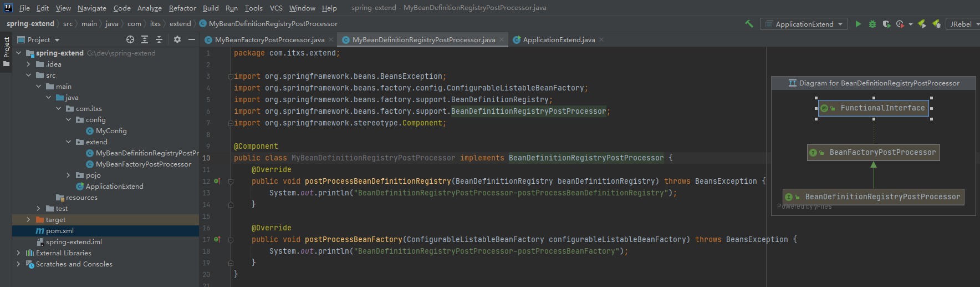Image resolution: width=980 pixels, height=287 pixels.
Task: Click the Expand All icon in Project panel
Action: (x=145, y=39)
